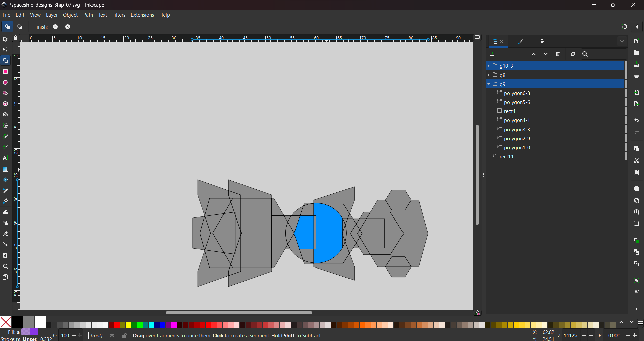Select the Star and Polygon tool
The width and height of the screenshot is (644, 341).
[x=5, y=93]
